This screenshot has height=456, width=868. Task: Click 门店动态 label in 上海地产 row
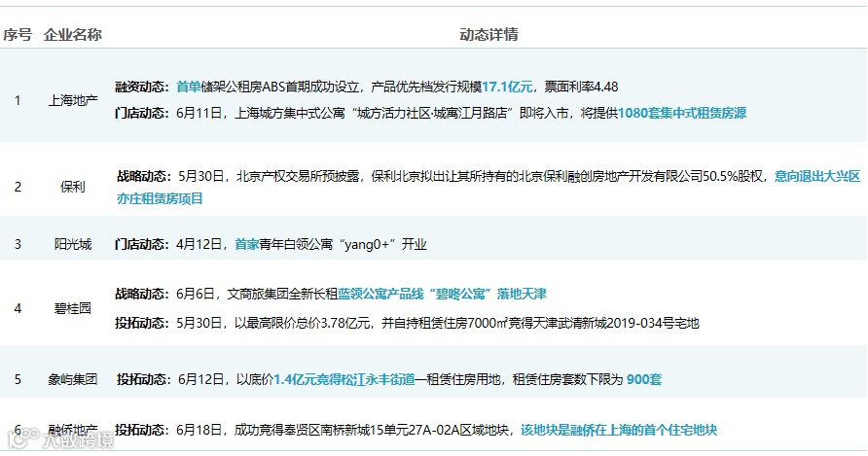[x=142, y=113]
